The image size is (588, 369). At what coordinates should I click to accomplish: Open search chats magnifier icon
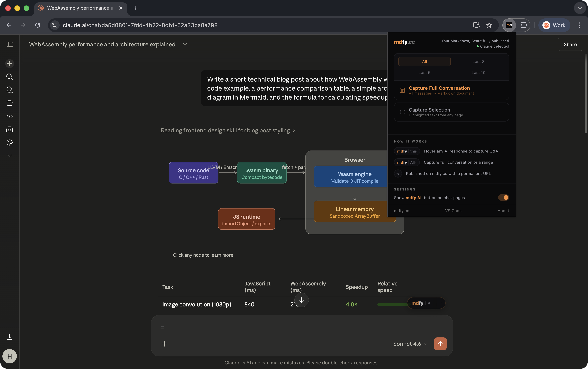tap(10, 77)
